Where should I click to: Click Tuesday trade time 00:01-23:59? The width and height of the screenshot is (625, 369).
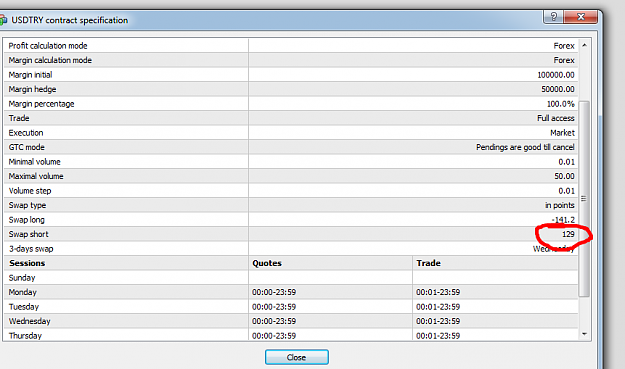pyautogui.click(x=438, y=307)
